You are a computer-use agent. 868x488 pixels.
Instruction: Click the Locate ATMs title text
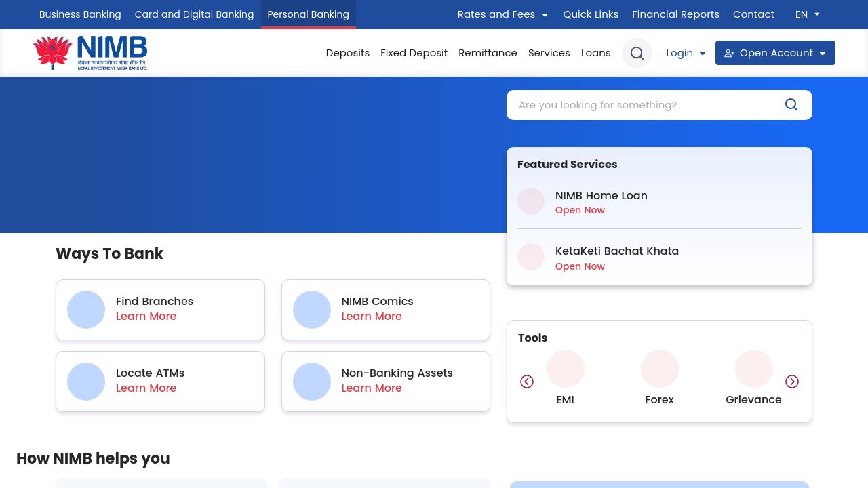click(x=150, y=373)
